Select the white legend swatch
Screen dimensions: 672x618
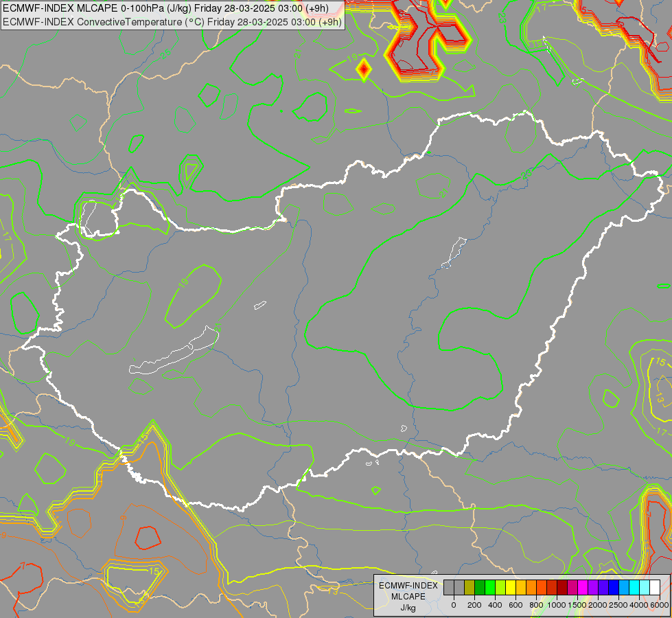[x=656, y=587]
